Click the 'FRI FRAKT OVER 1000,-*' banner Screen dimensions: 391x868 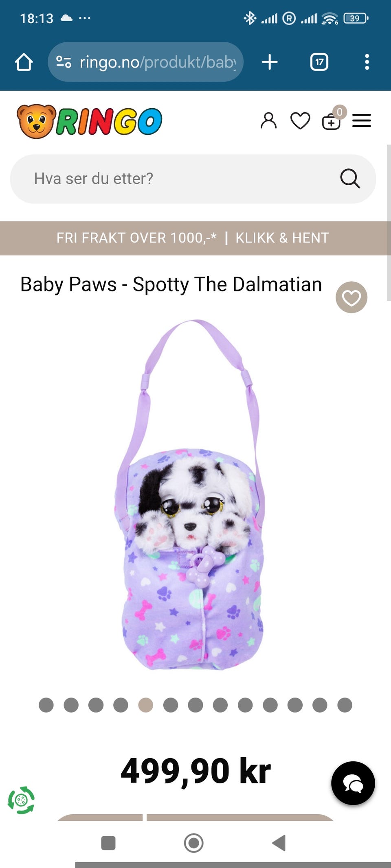136,238
